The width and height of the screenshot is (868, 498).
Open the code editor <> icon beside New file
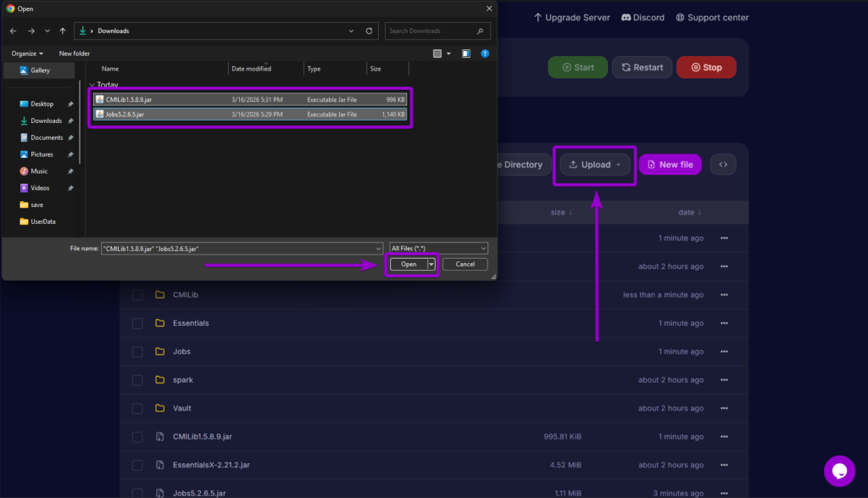point(722,164)
